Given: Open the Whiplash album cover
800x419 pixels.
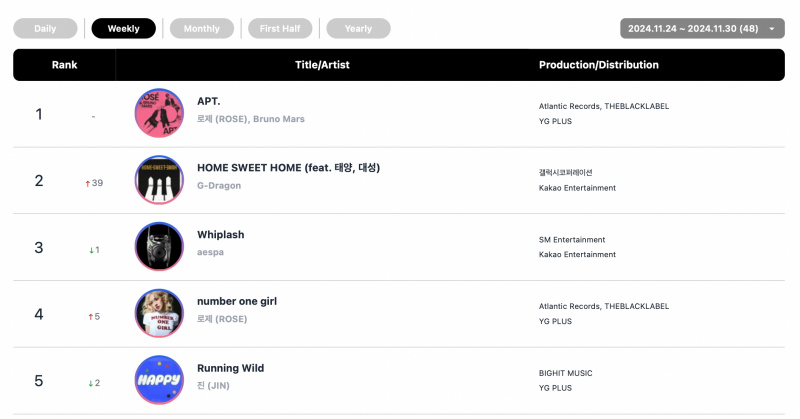Looking at the screenshot, I should (x=159, y=247).
